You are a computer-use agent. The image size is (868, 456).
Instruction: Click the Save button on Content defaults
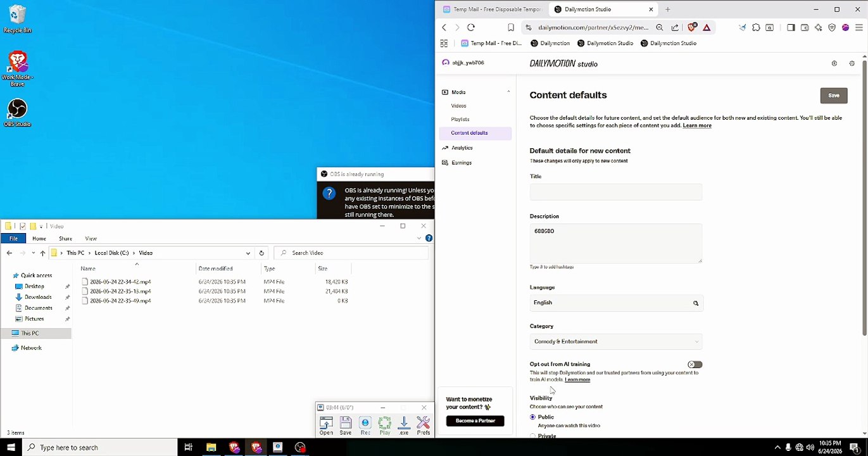pos(834,96)
